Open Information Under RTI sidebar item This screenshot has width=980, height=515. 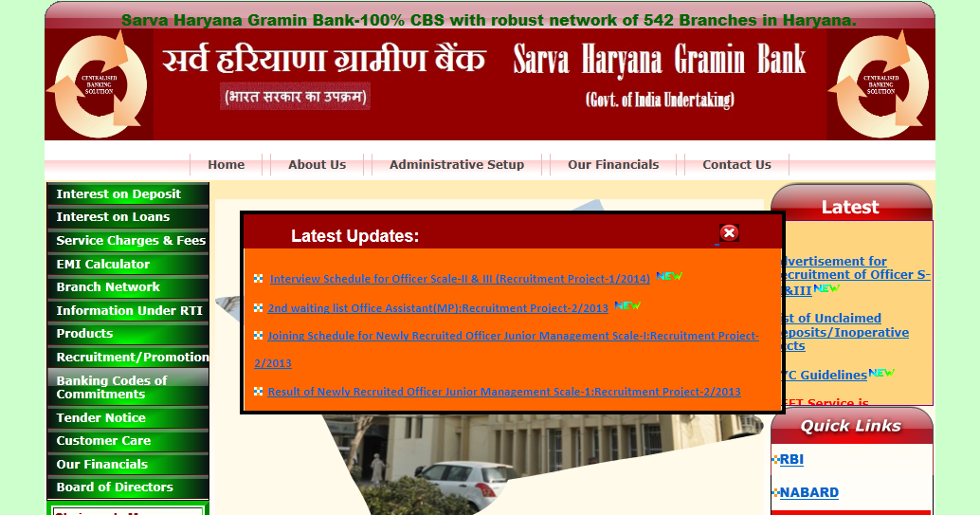pos(128,310)
